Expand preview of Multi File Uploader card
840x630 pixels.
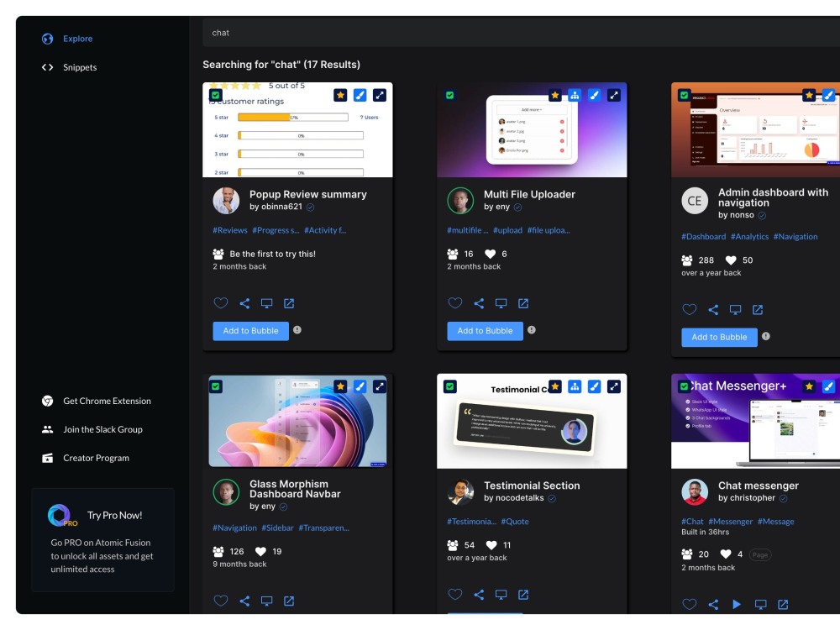(x=614, y=96)
